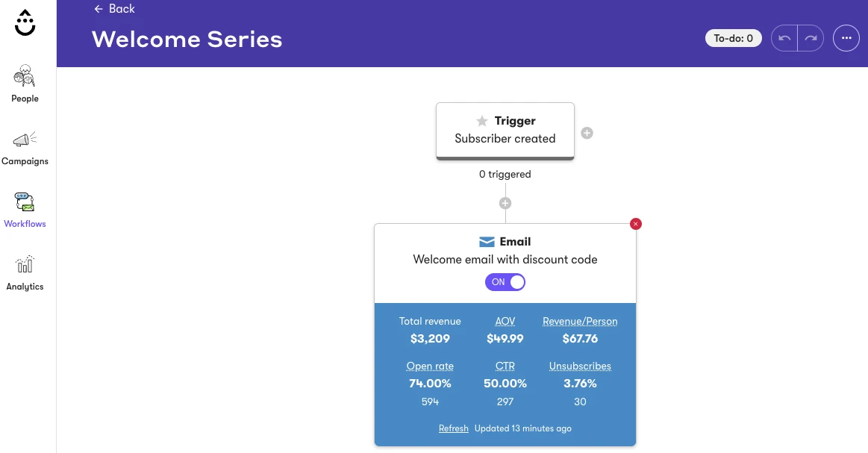This screenshot has width=868, height=453.
Task: Turn off the welcome email ON switch
Action: point(505,282)
